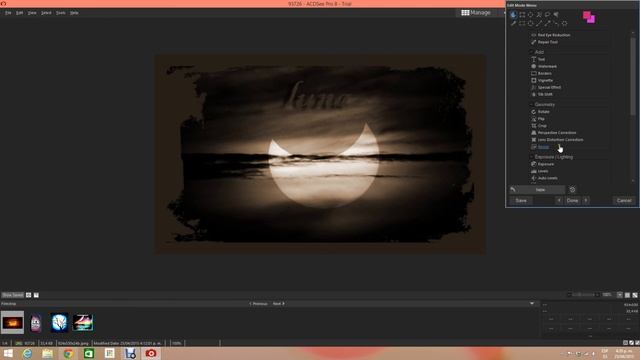Image resolution: width=640 pixels, height=360 pixels.
Task: Open File Explorer from taskbar
Action: [48, 353]
